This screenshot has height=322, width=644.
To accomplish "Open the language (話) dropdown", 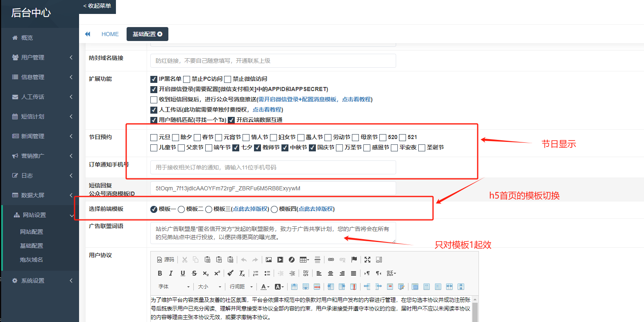I will (391, 273).
